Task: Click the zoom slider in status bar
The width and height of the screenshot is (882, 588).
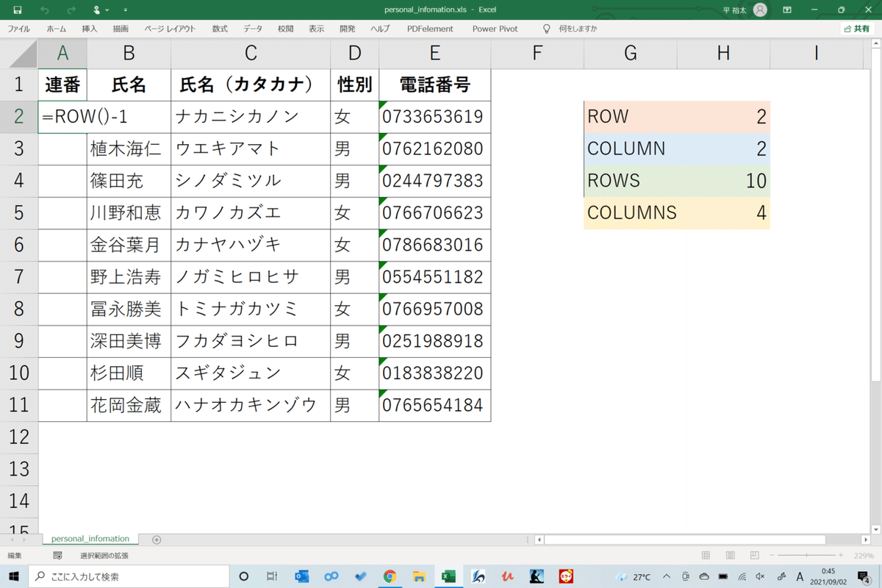Action: (807, 556)
